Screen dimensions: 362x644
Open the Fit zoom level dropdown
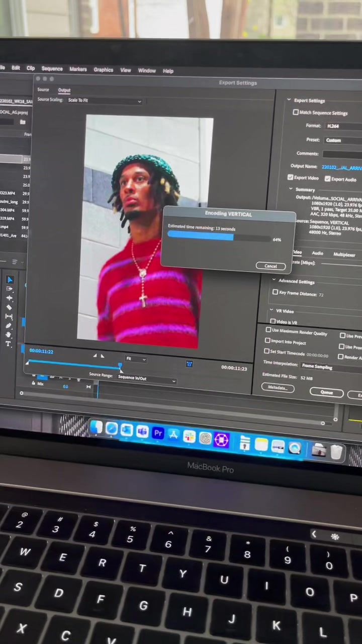(136, 359)
